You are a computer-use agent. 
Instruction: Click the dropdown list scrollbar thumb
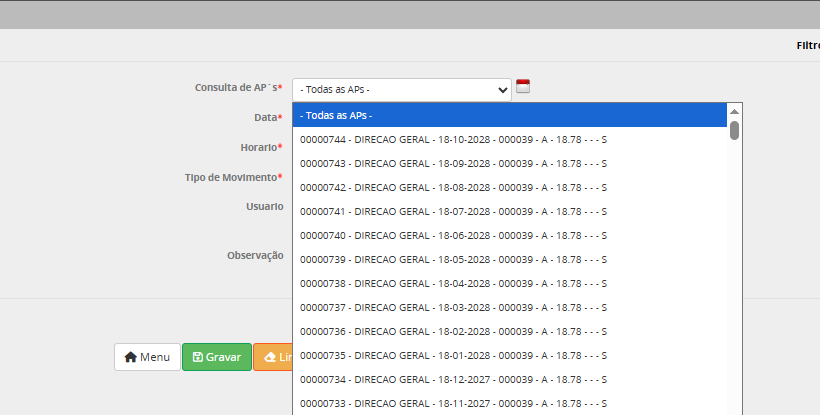coord(734,130)
